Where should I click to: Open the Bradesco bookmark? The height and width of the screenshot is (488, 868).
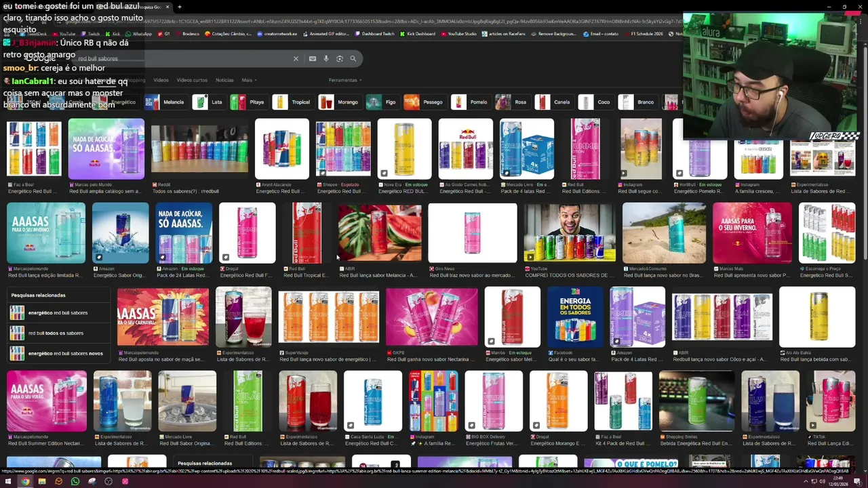[x=188, y=34]
